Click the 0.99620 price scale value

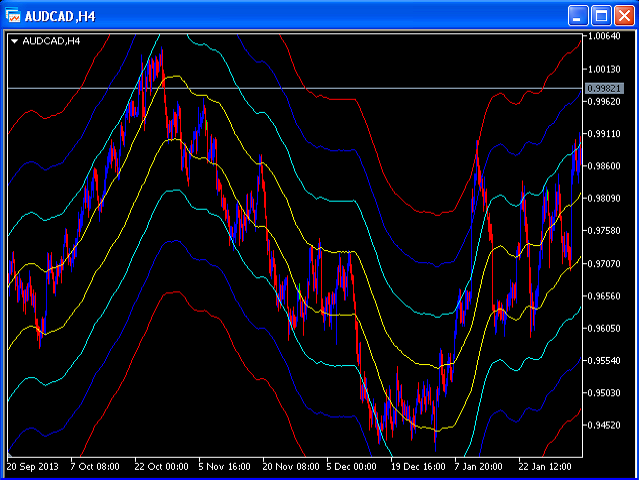(604, 101)
